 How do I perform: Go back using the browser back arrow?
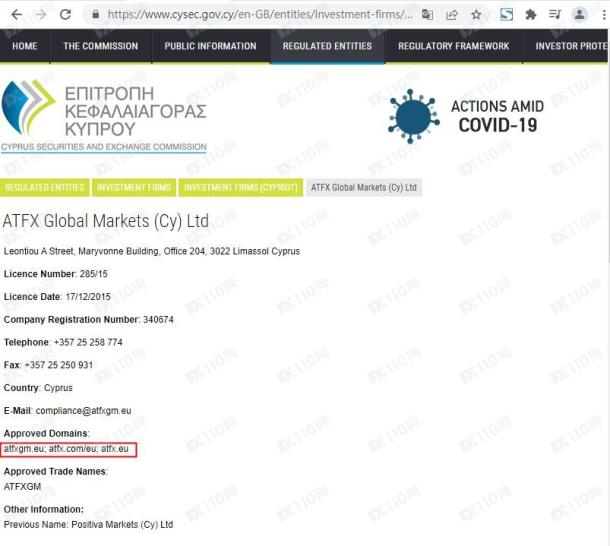pos(16,15)
